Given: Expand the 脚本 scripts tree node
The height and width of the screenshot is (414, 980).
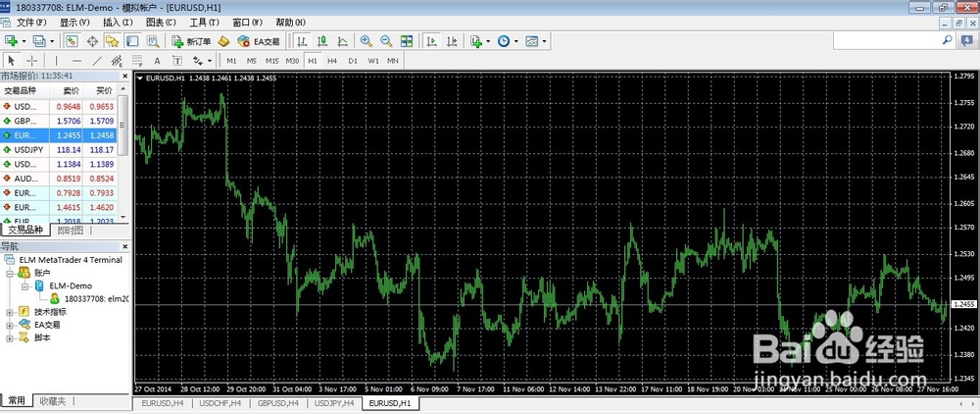Looking at the screenshot, I should (10, 337).
